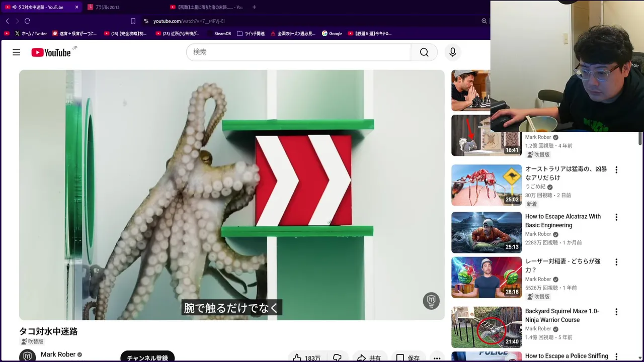Viewport: 644px width, 362px height.
Task: Open the squirrel maze 21:40 video thumbnail
Action: pos(487,327)
